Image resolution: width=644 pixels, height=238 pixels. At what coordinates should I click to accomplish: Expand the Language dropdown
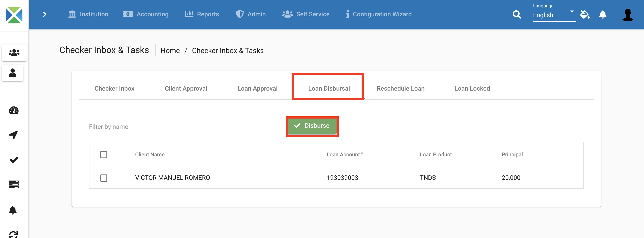click(554, 15)
